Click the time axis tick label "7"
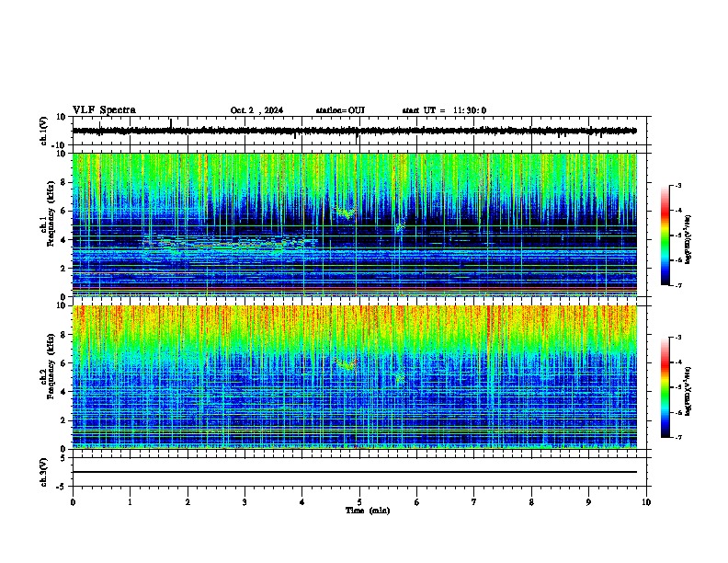Image resolution: width=728 pixels, height=563 pixels. coord(474,502)
